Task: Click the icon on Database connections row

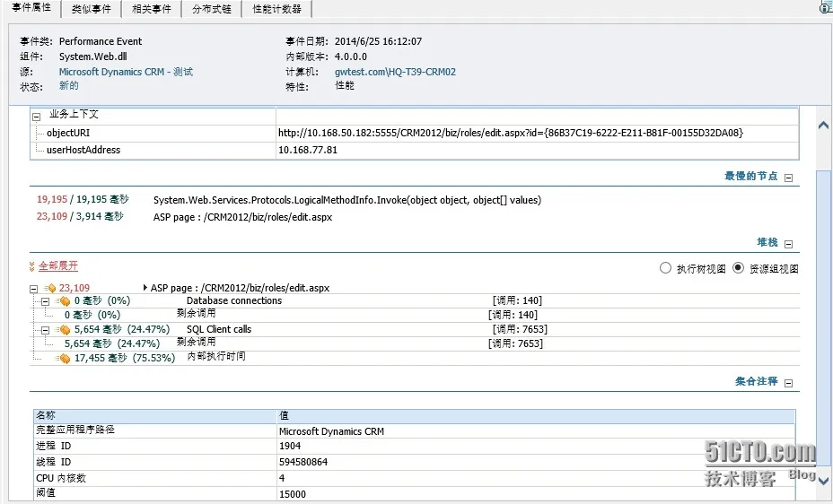Action: [x=63, y=301]
